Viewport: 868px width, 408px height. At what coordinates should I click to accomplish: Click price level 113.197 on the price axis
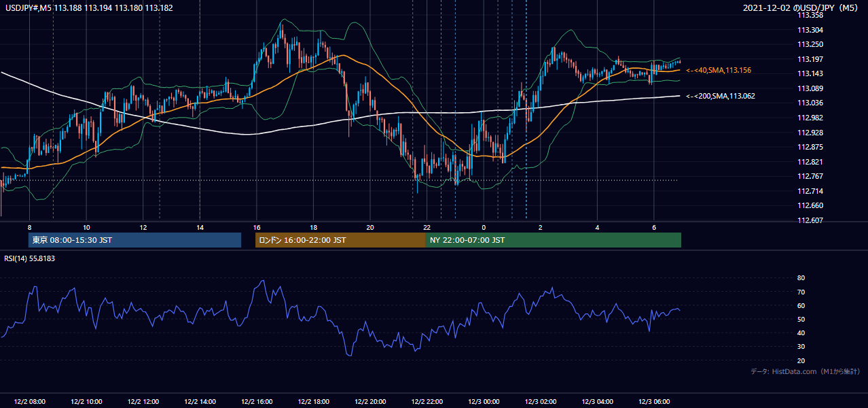coord(810,59)
